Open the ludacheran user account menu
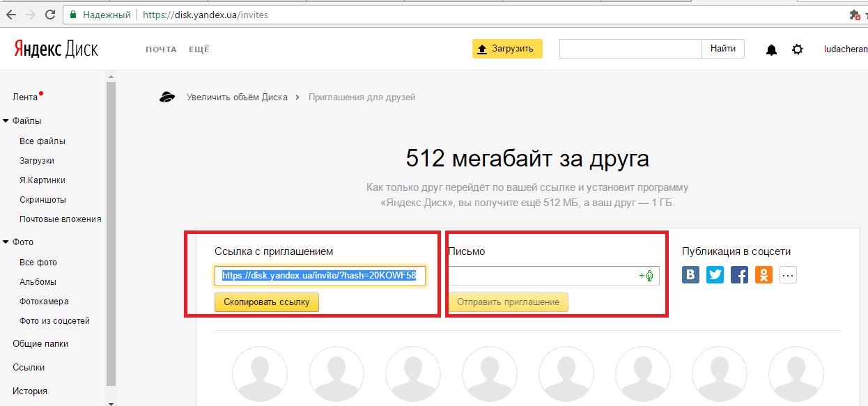Image resolution: width=868 pixels, height=406 pixels. pos(845,49)
